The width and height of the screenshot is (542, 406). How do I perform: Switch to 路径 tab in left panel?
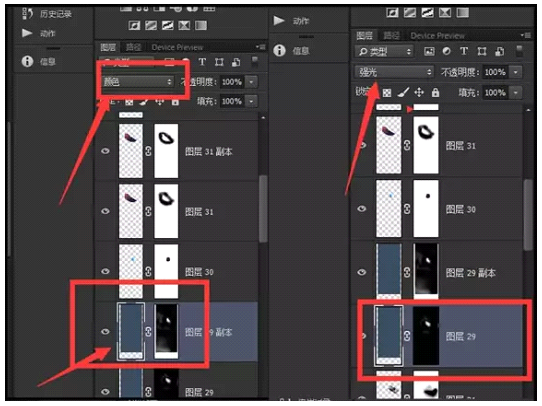point(133,47)
